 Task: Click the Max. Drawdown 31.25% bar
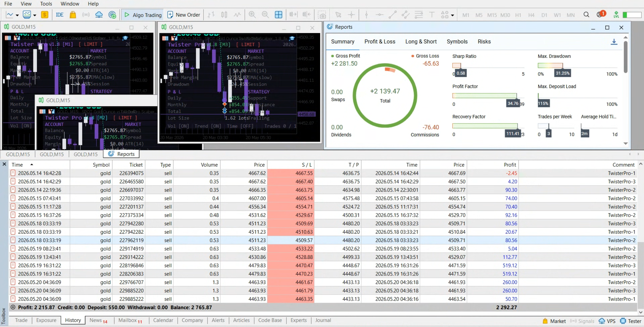[550, 66]
